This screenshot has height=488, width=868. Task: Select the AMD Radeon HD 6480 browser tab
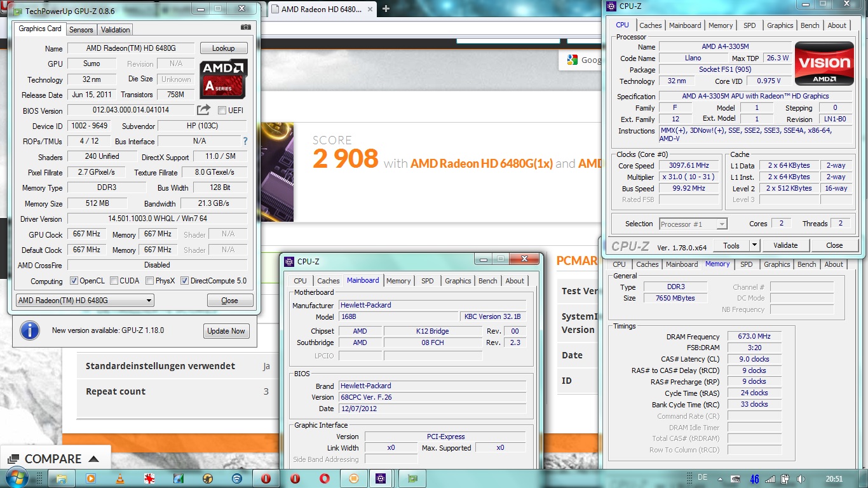click(x=323, y=9)
